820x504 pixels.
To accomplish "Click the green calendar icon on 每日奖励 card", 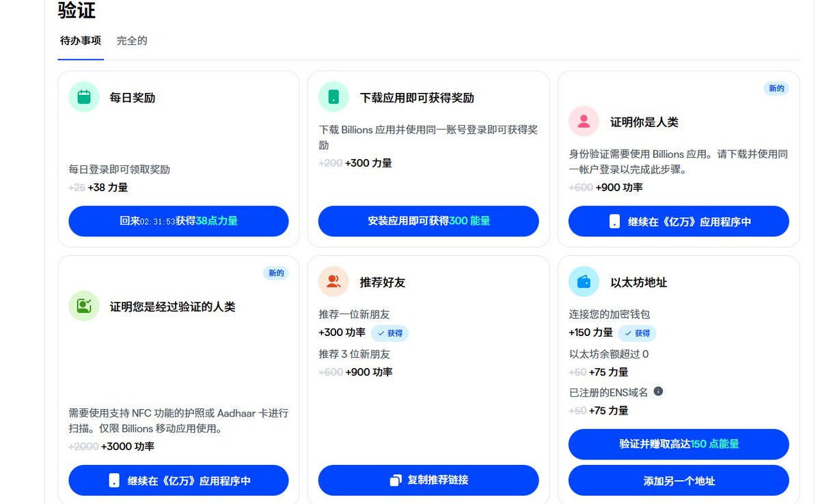I will pos(84,97).
